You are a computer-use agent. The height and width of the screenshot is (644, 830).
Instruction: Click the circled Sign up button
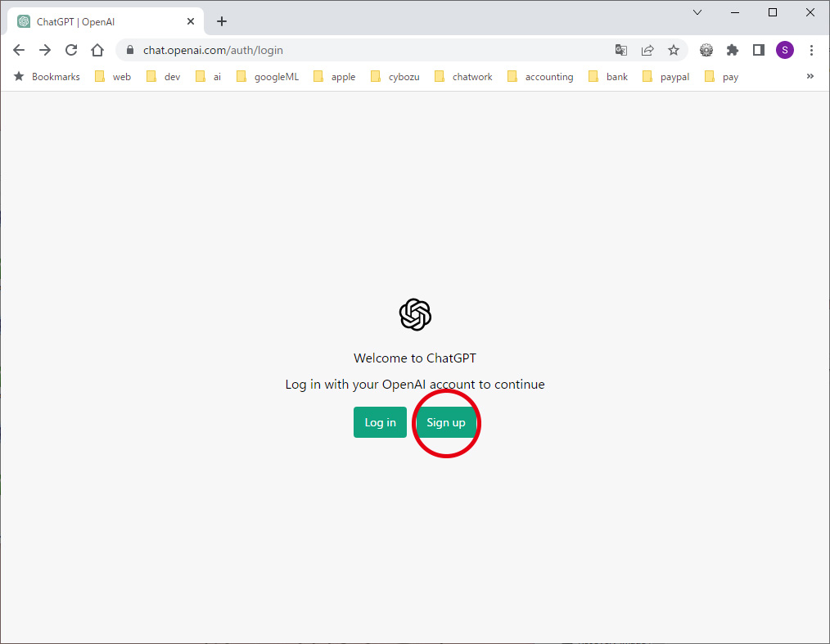[x=446, y=422]
